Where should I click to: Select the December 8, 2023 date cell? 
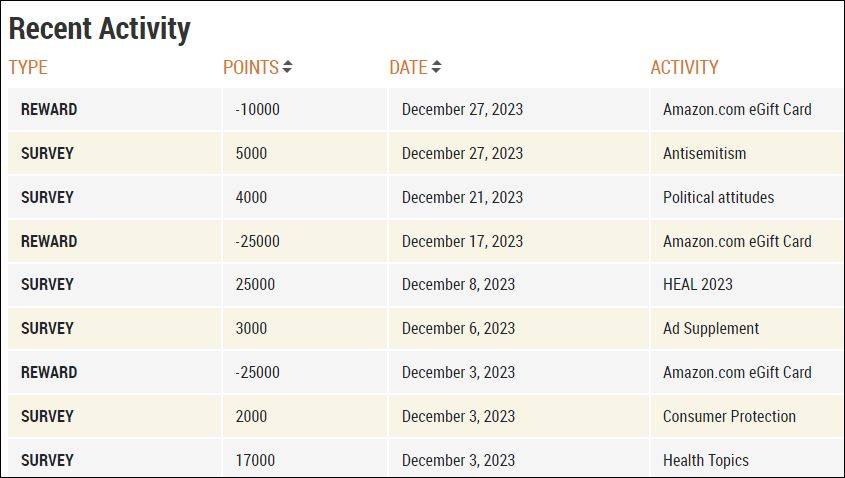tap(458, 285)
